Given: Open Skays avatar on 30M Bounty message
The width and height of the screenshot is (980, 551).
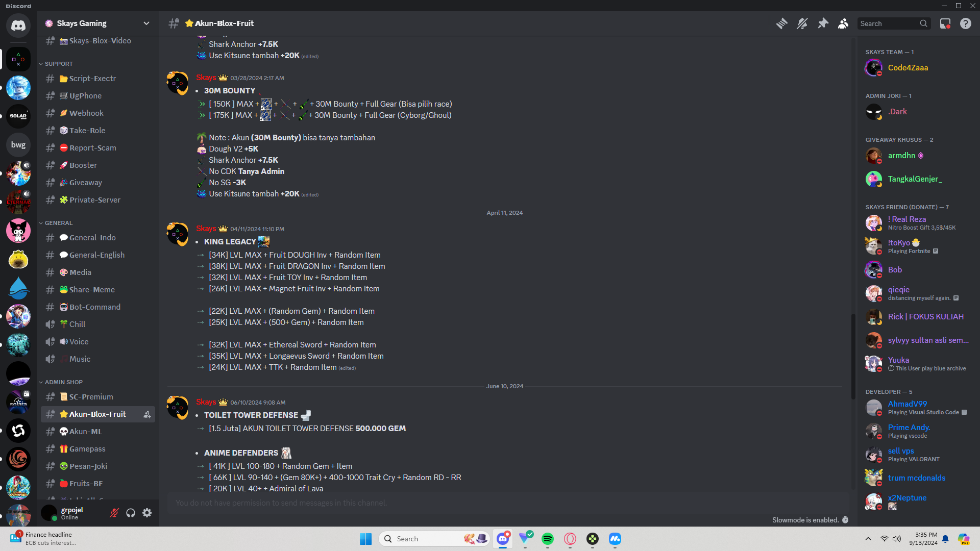Looking at the screenshot, I should [x=178, y=82].
